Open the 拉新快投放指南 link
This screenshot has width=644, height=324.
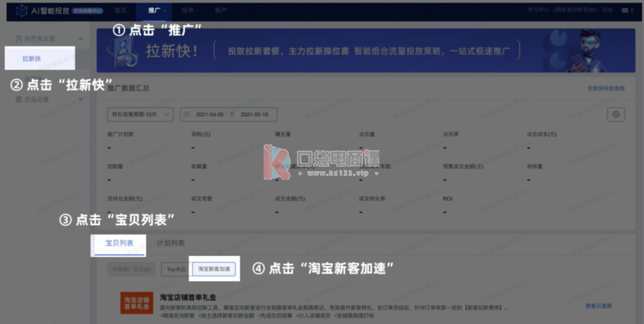pos(606,88)
